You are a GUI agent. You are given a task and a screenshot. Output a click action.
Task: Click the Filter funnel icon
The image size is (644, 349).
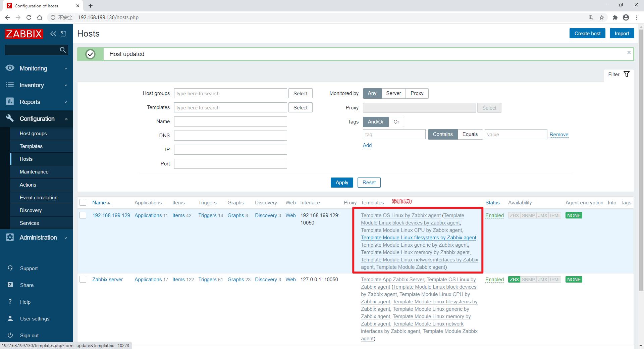(x=626, y=74)
